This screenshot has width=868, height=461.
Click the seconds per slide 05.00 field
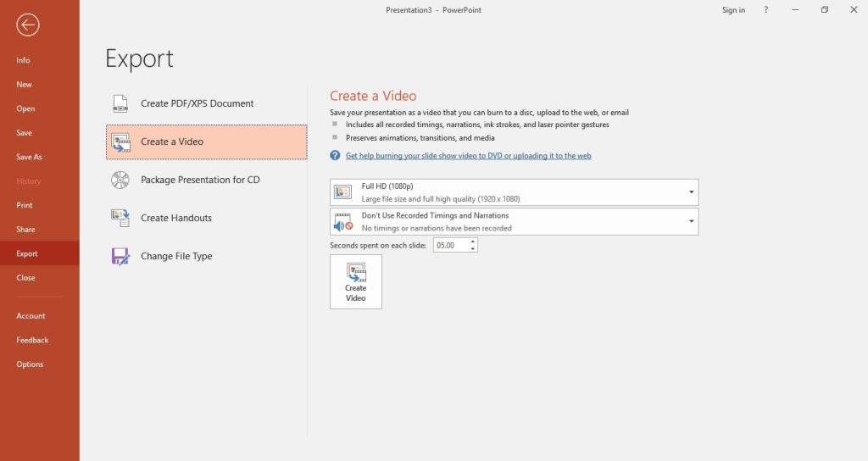tap(451, 245)
